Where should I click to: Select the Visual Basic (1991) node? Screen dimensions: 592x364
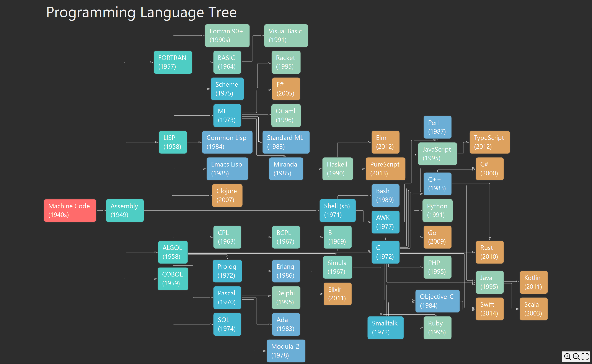pos(286,35)
